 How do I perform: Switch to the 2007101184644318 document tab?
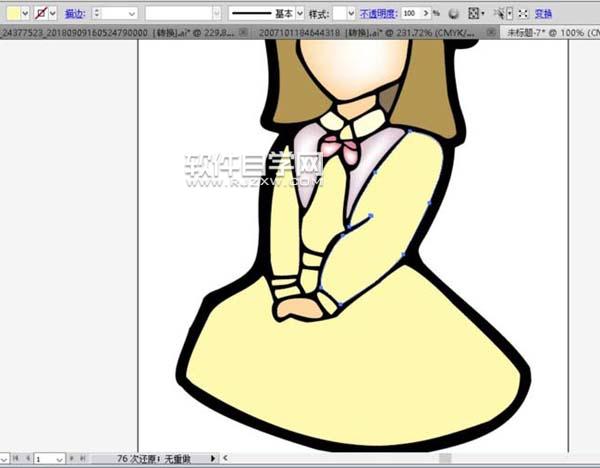[367, 33]
